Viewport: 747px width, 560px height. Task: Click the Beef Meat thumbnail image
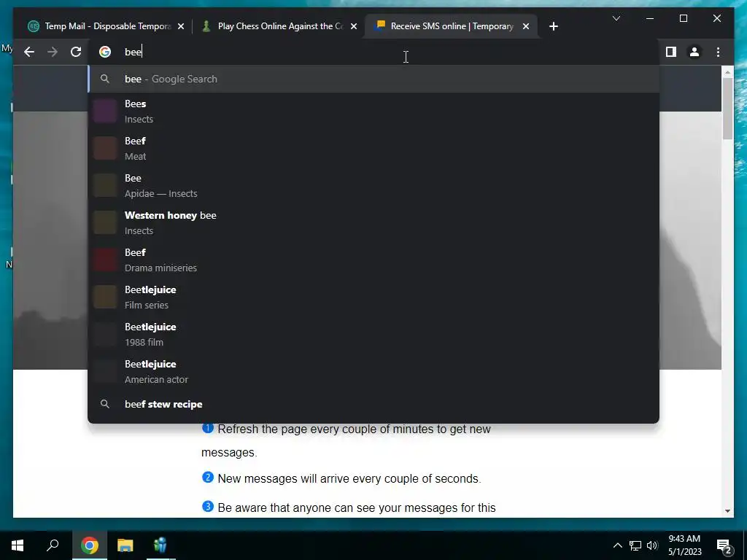point(105,149)
